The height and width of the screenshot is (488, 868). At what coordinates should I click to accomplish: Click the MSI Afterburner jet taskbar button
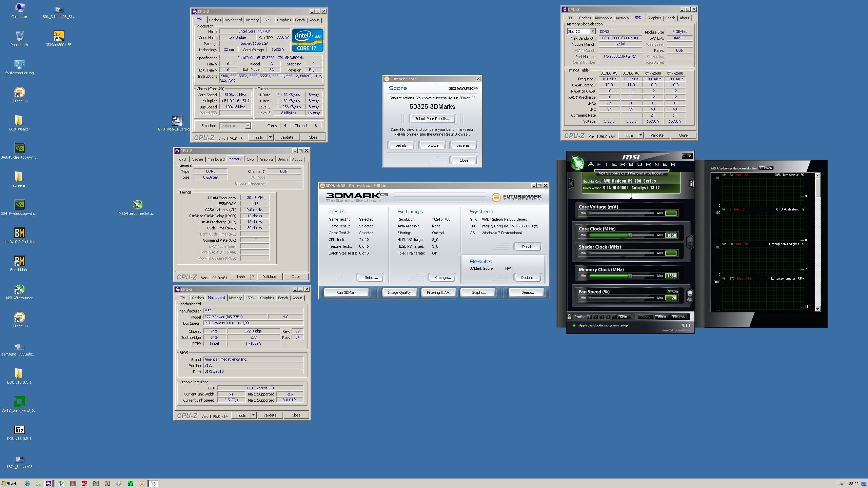(153, 484)
